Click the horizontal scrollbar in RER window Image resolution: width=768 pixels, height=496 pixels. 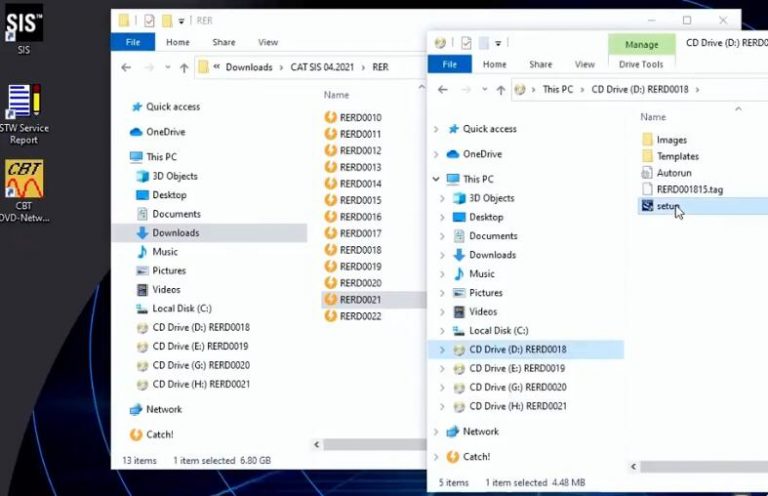370,444
